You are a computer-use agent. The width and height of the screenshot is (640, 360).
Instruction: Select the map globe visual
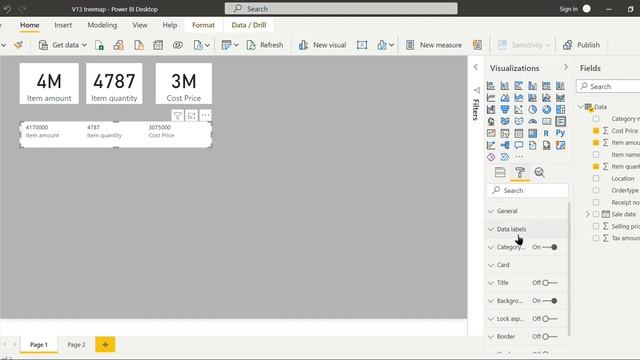pyautogui.click(x=491, y=121)
